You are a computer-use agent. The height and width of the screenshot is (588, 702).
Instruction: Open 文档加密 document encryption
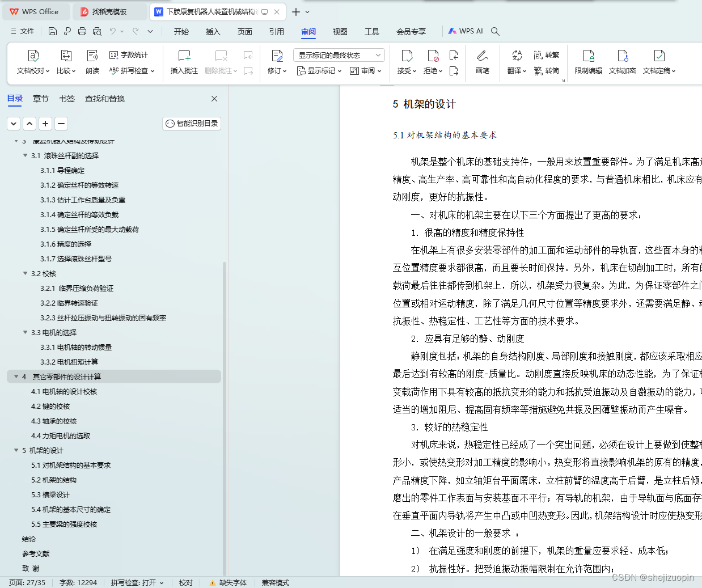pos(623,62)
